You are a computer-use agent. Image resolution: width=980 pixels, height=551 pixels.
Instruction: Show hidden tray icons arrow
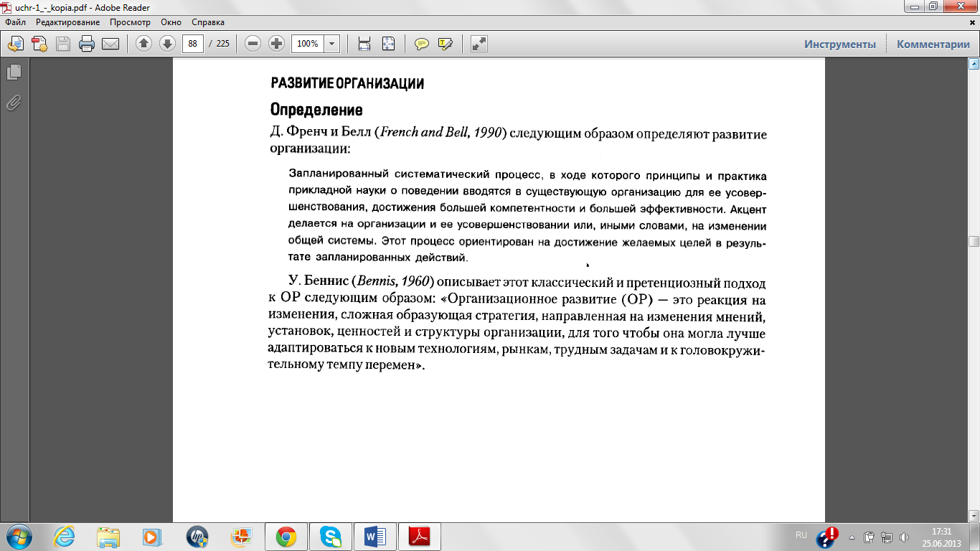pos(852,537)
